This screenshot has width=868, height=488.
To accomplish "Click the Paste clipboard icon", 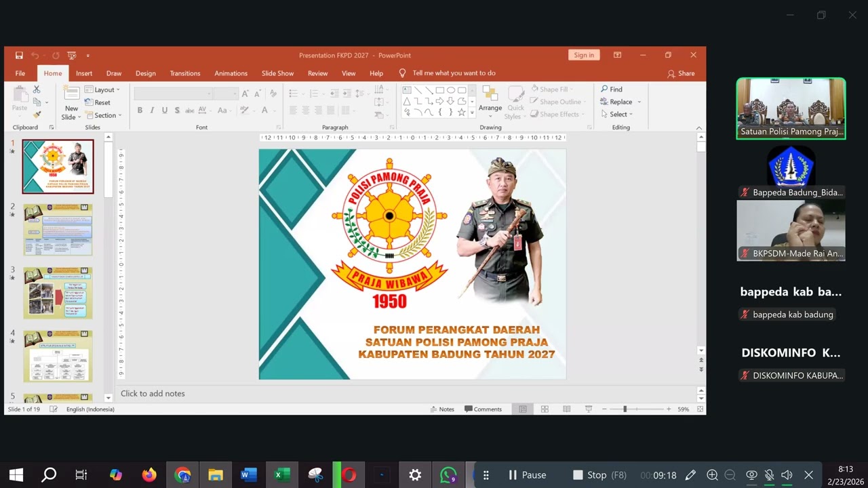I will pyautogui.click(x=20, y=98).
